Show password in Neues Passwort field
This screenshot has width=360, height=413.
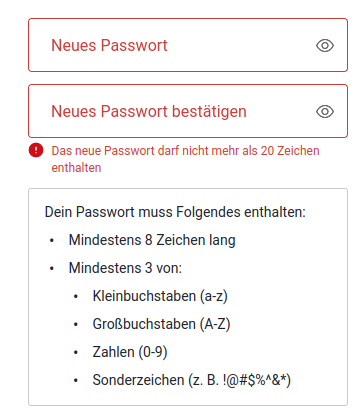pyautogui.click(x=325, y=45)
